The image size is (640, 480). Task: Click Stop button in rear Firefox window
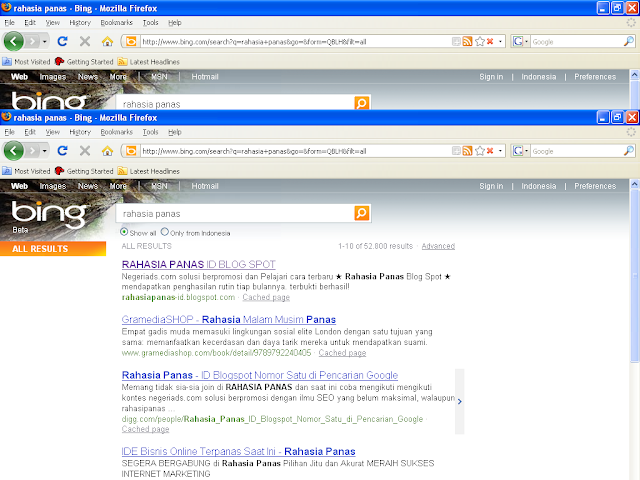pyautogui.click(x=85, y=41)
